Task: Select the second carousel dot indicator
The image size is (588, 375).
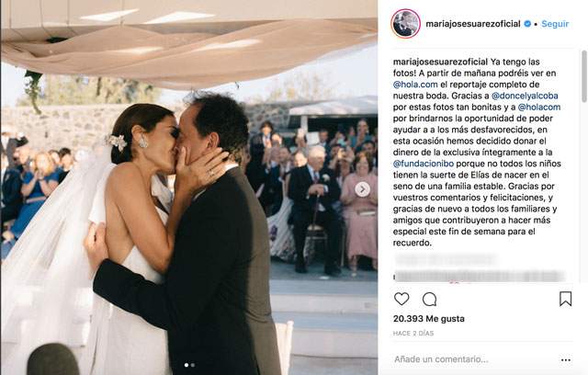Action: 193,365
